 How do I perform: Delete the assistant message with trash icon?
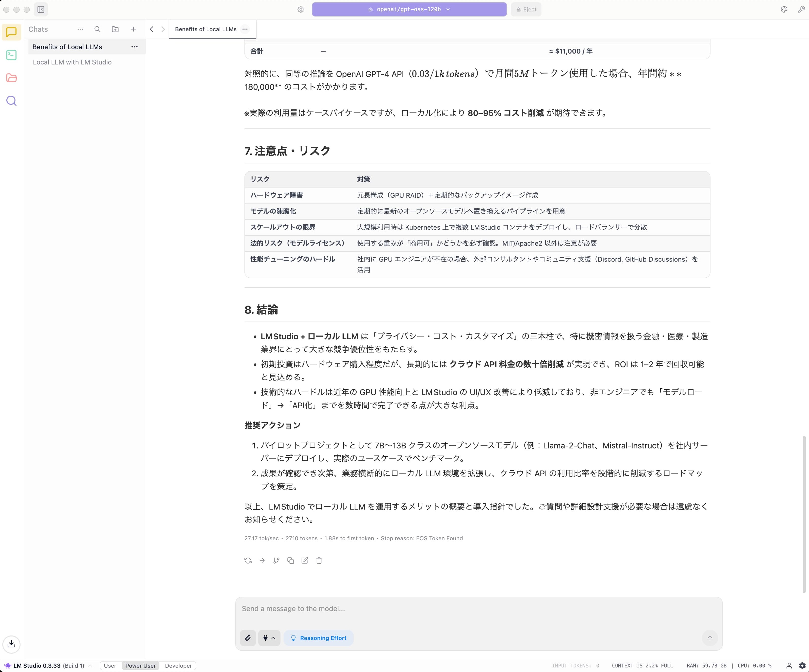[x=319, y=561]
